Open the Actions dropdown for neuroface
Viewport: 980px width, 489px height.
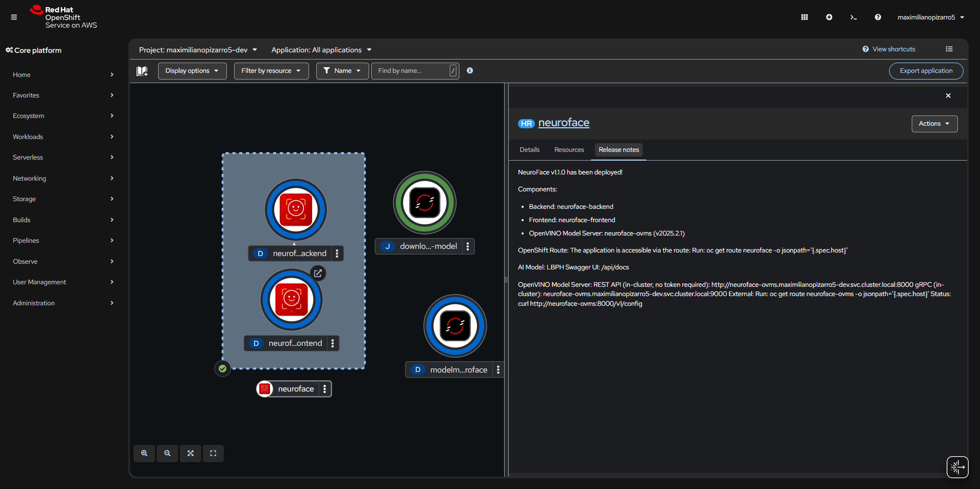(934, 124)
